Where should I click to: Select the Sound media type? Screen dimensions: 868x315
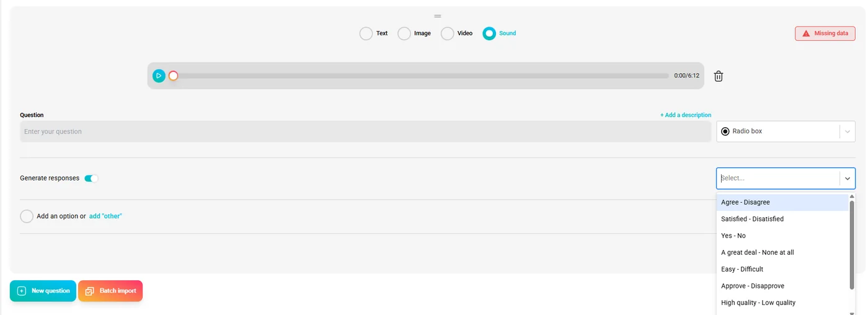[489, 33]
